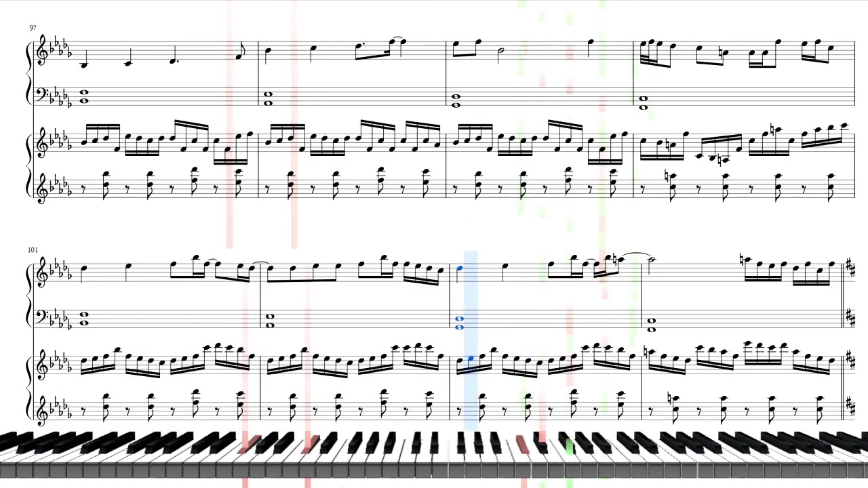Click the measure number 101 label
Viewport: 868px width, 488px height.
(x=34, y=250)
